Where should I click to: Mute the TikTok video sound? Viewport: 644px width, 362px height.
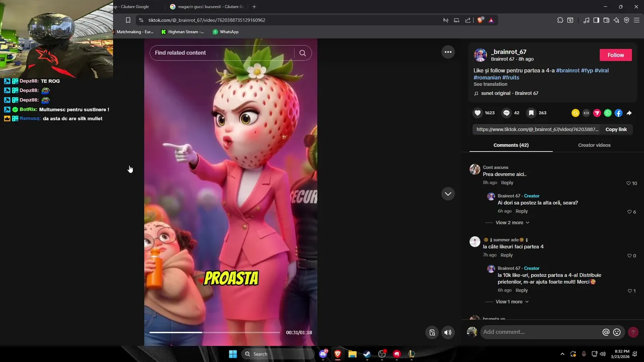point(448,332)
